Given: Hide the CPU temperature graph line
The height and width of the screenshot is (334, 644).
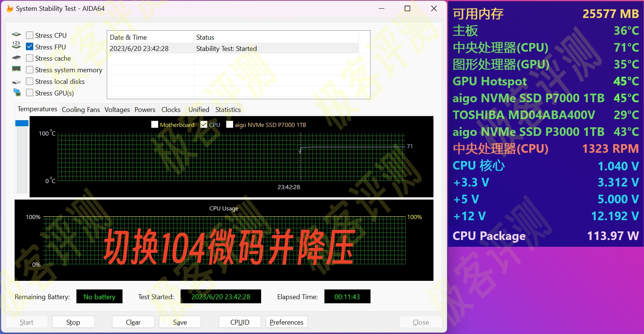Looking at the screenshot, I should coord(204,125).
